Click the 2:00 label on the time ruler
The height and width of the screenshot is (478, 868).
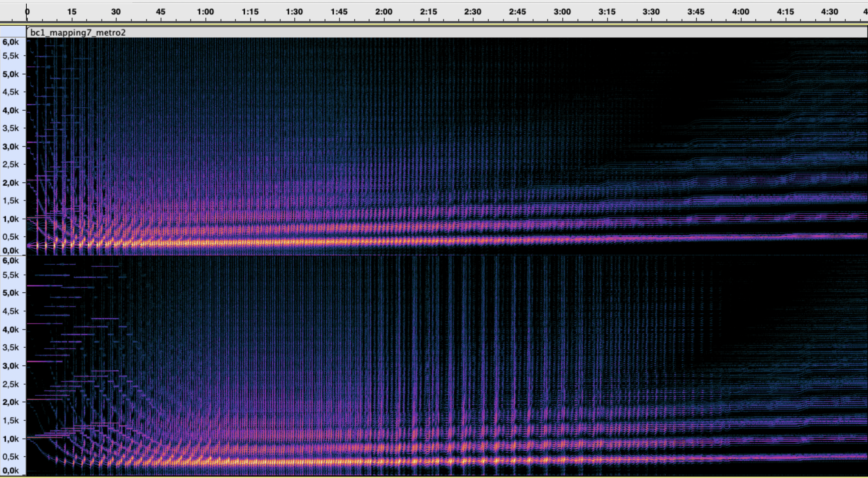coord(384,12)
